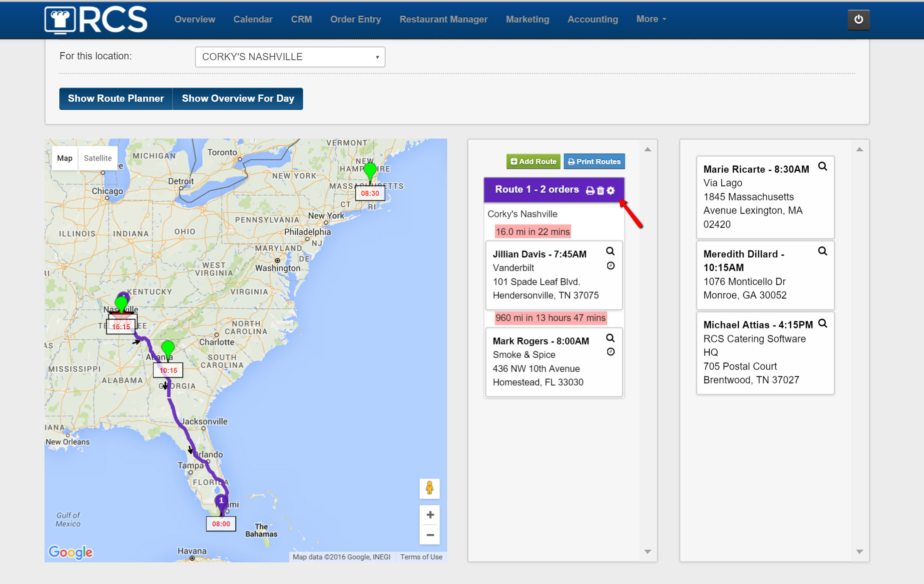Delete Route 1 with trash icon
This screenshot has width=924, height=584.
coord(600,191)
